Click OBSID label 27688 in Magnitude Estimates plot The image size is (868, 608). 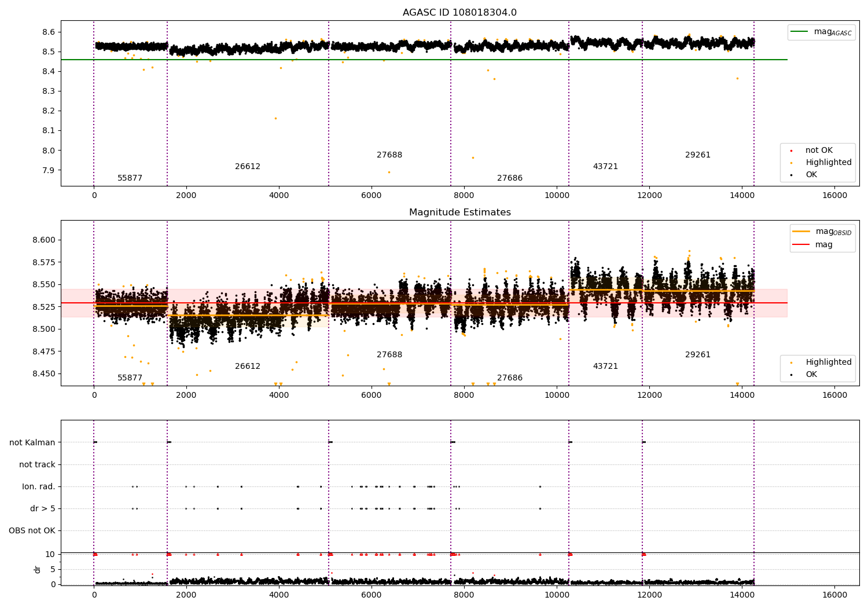(x=389, y=354)
